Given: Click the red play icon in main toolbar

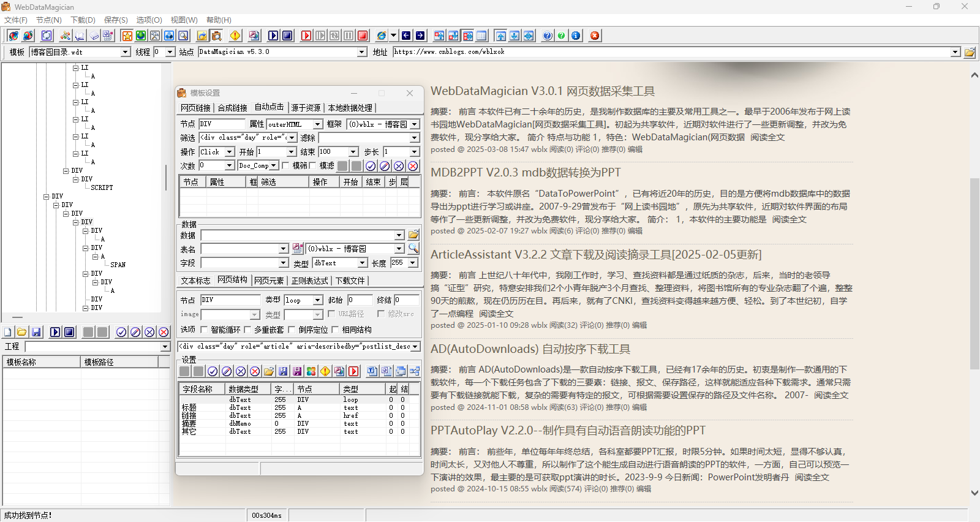Looking at the screenshot, I should [306, 36].
